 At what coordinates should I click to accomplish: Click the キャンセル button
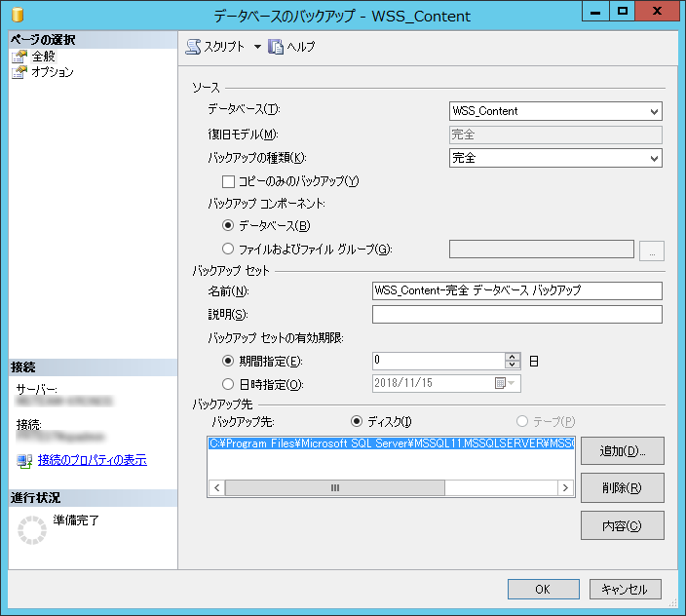coord(626,590)
